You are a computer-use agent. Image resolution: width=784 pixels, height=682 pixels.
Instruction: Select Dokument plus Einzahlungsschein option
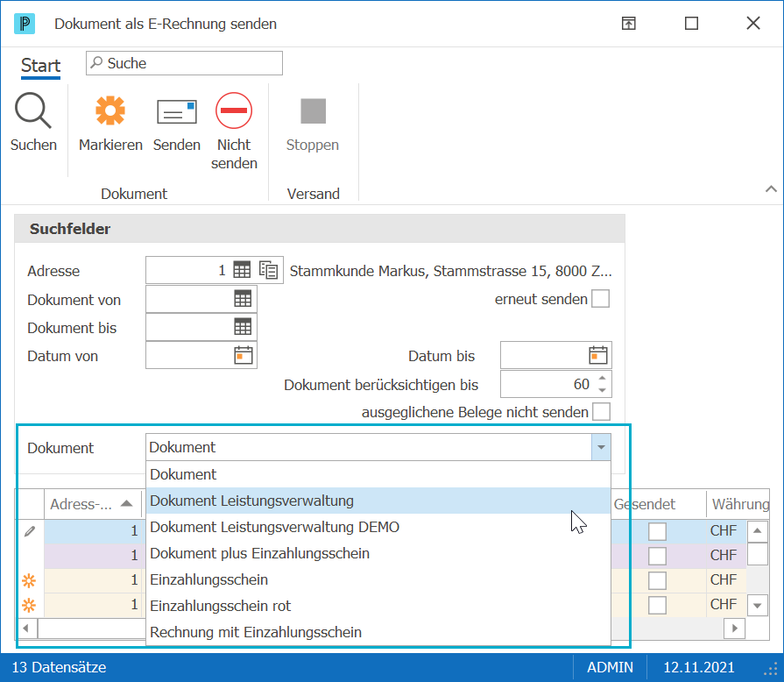coord(378,553)
